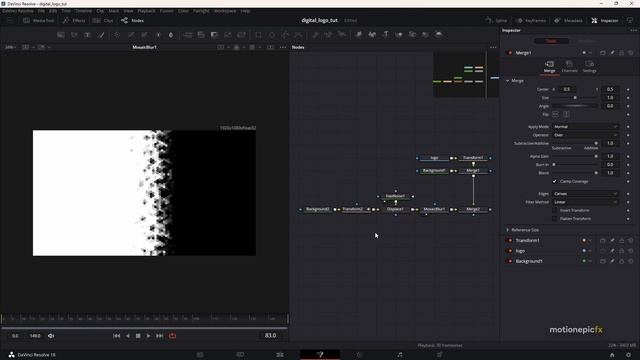The width and height of the screenshot is (640, 360).
Task: Open the Playback menu
Action: tap(146, 11)
